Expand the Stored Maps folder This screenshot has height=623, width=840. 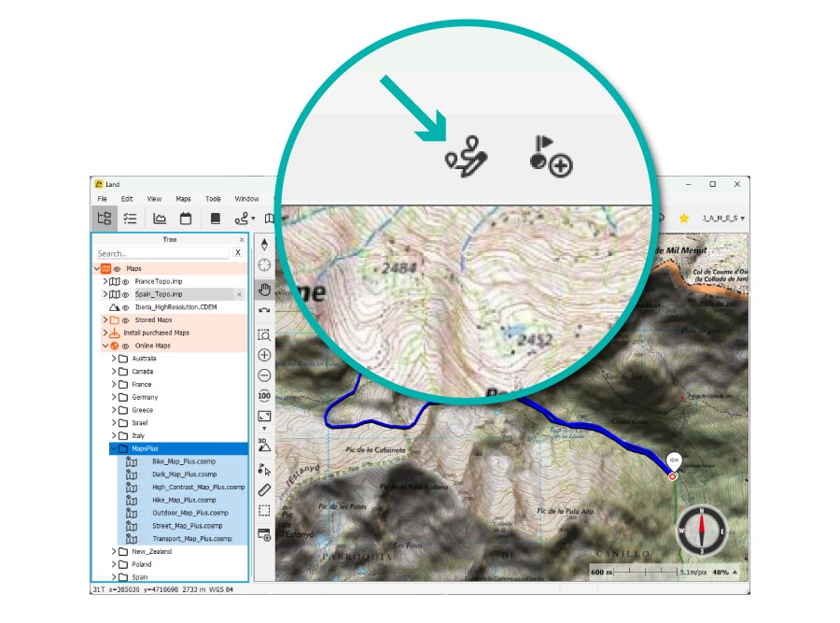click(x=105, y=320)
